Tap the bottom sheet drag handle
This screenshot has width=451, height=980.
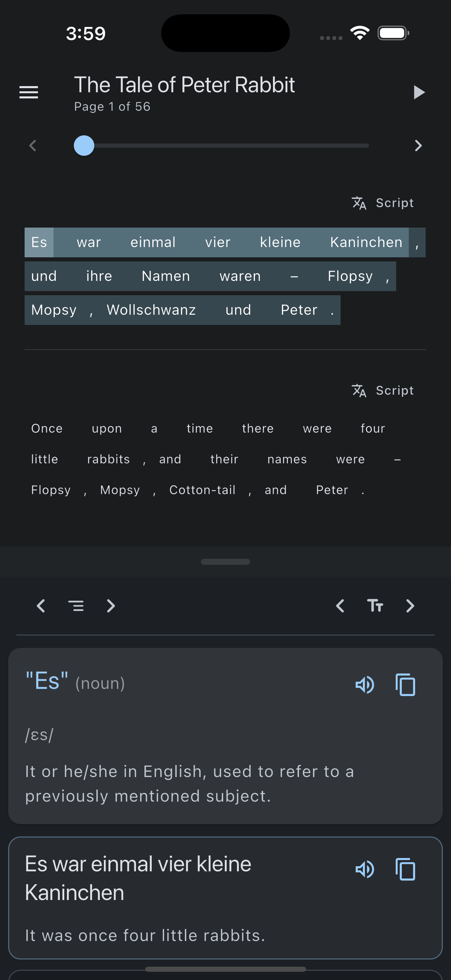pyautogui.click(x=225, y=561)
